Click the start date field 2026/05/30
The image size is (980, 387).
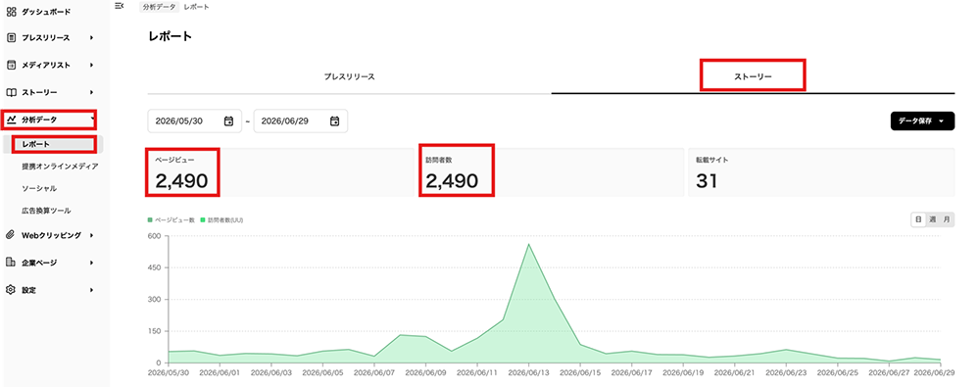194,121
